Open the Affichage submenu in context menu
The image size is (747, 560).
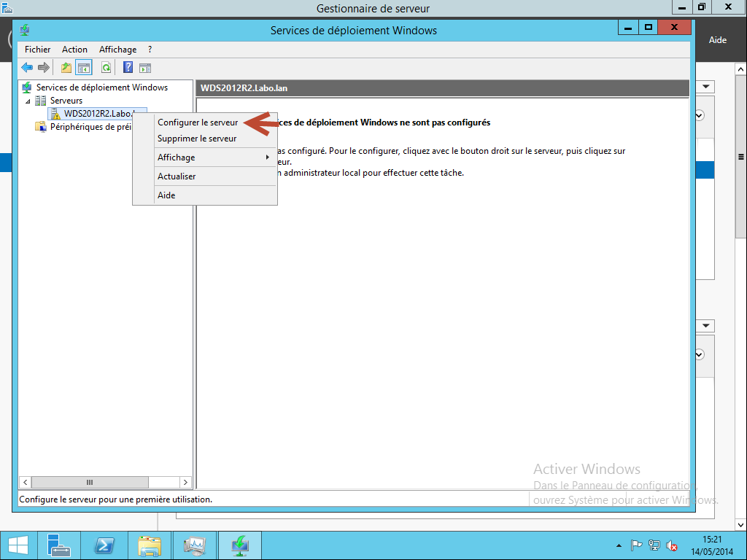[205, 157]
